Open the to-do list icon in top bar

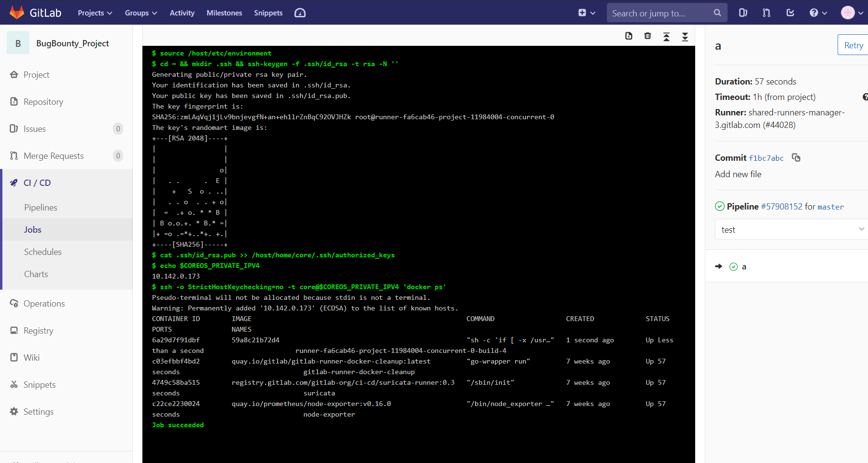pyautogui.click(x=790, y=13)
